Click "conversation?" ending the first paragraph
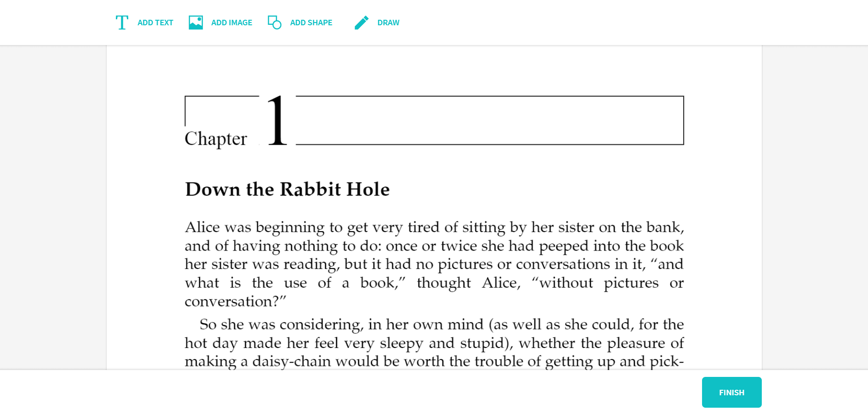 pos(235,302)
